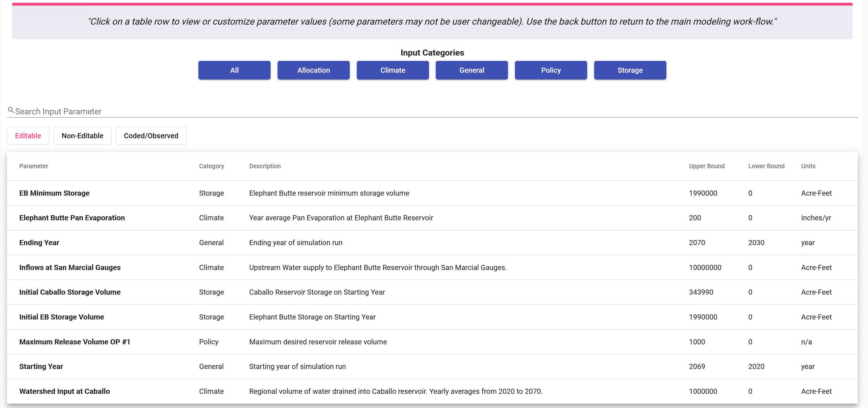This screenshot has width=868, height=408.
Task: Click upper bound value 343990
Action: tap(701, 292)
